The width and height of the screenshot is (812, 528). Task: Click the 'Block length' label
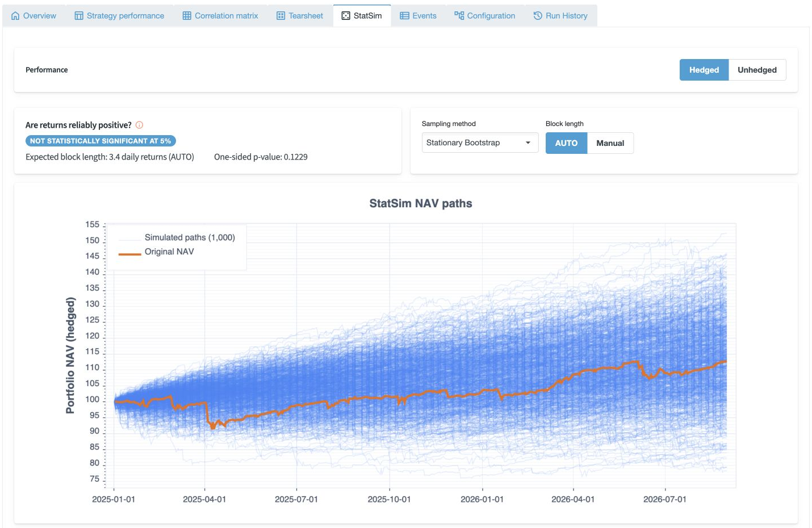[x=564, y=124]
